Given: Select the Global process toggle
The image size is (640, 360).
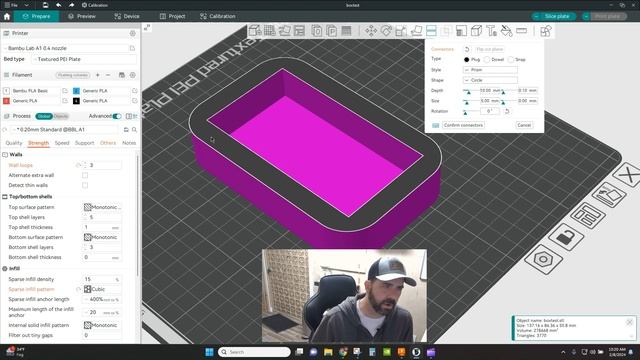Looking at the screenshot, I should point(44,116).
